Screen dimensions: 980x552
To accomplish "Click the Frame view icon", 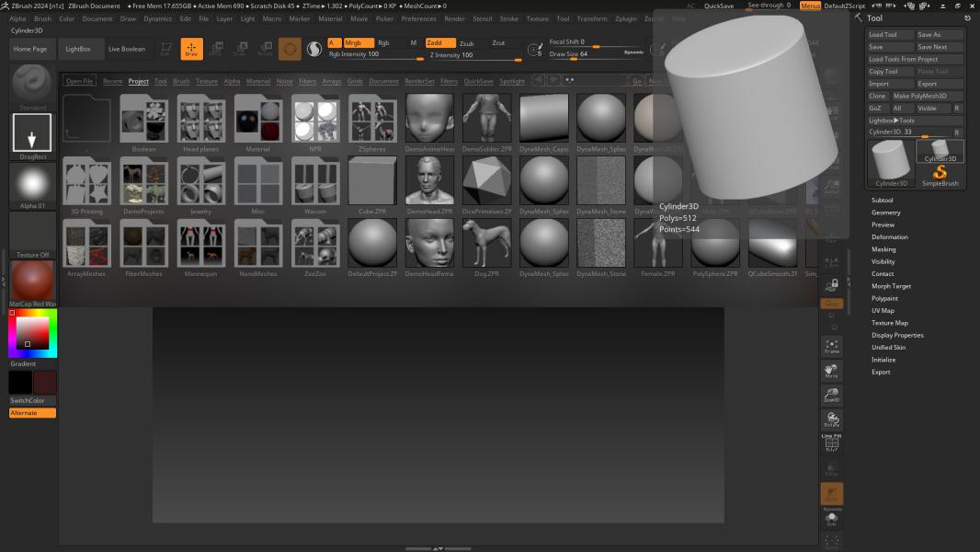I will coord(831,346).
